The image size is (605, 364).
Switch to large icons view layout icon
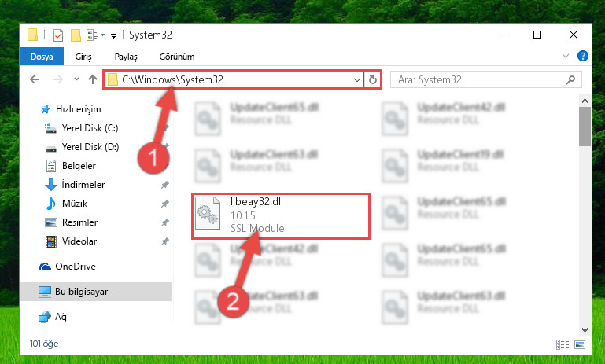click(580, 344)
